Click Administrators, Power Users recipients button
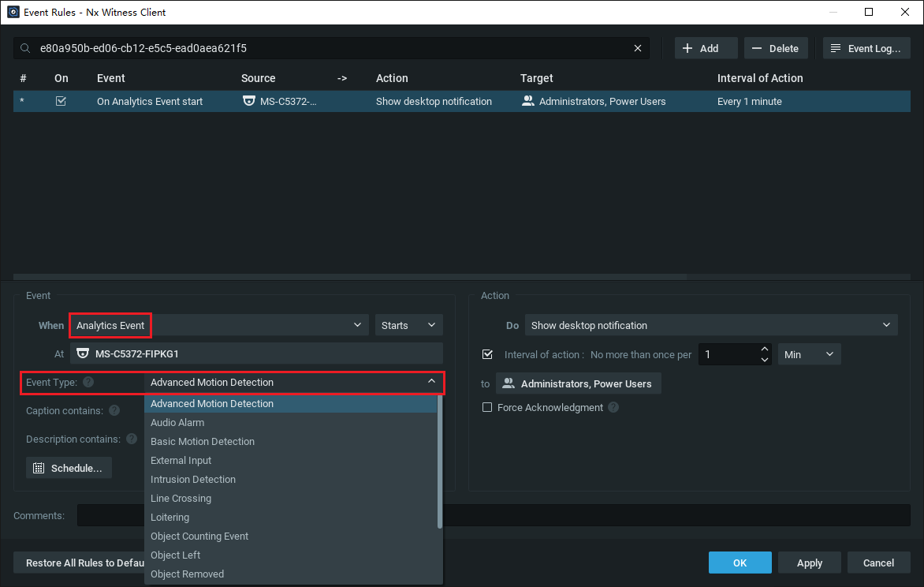924x587 pixels. pyautogui.click(x=578, y=383)
